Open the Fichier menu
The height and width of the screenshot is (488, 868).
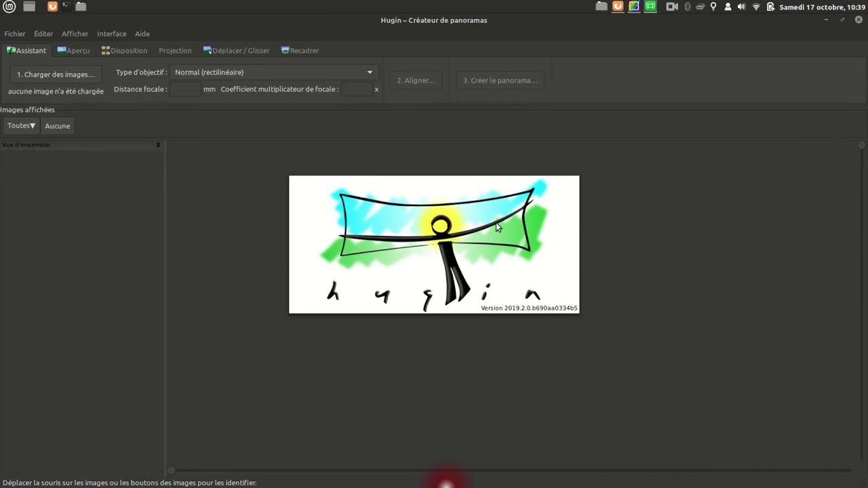click(x=15, y=34)
